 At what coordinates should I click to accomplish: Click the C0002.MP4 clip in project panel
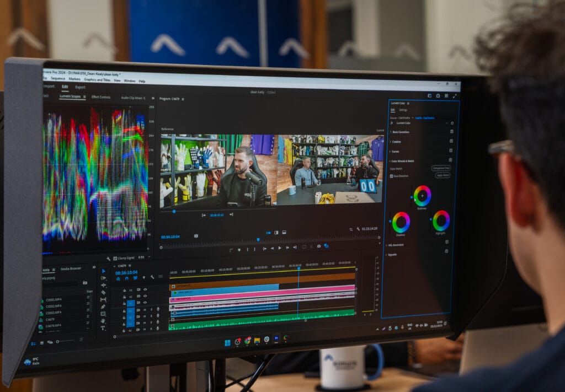(x=54, y=307)
